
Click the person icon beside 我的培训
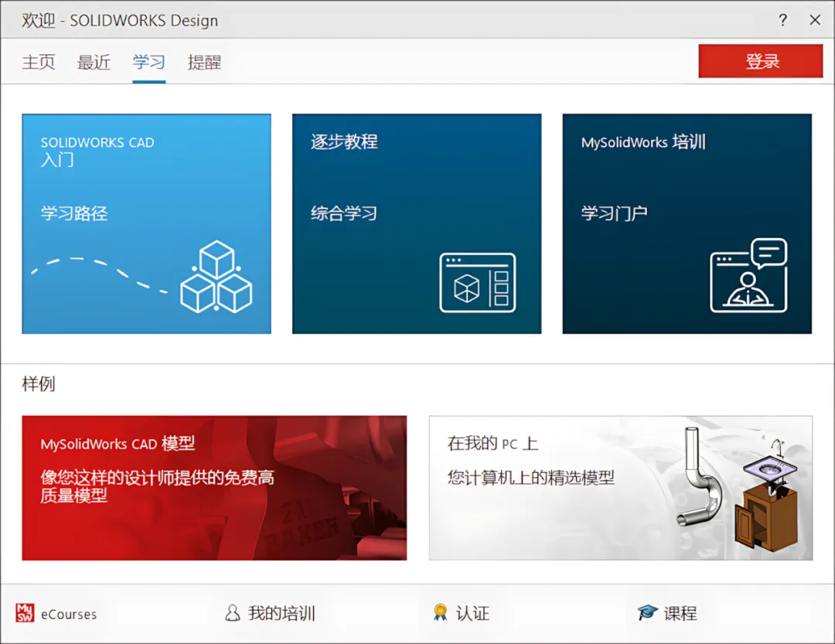(x=232, y=612)
